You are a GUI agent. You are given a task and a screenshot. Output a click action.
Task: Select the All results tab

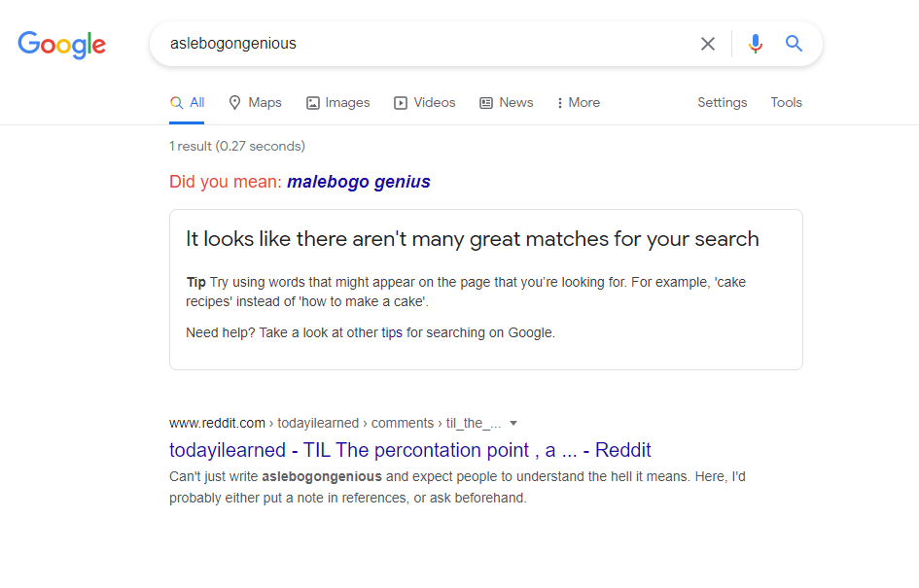[187, 103]
